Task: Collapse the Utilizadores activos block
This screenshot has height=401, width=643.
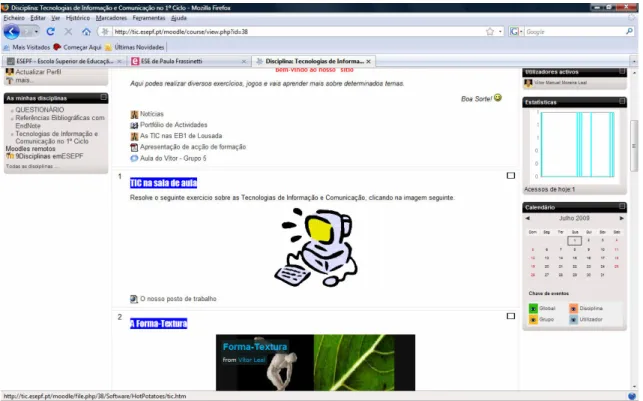Action: click(622, 71)
